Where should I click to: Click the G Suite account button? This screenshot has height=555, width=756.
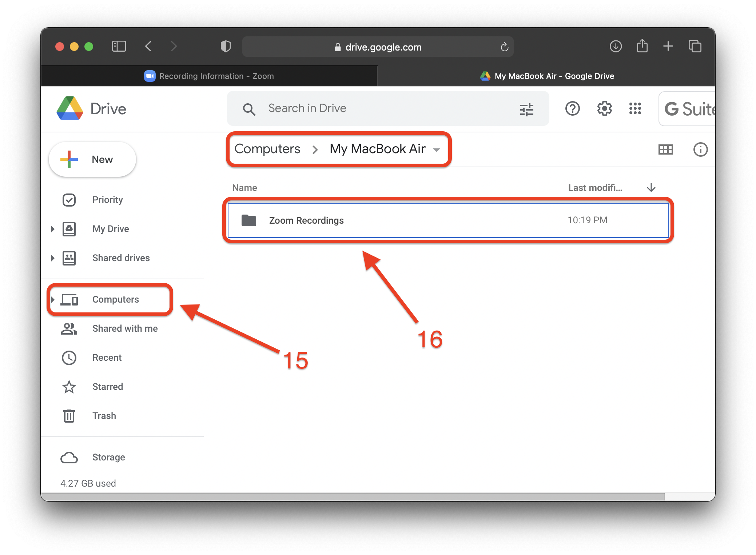[x=687, y=109]
